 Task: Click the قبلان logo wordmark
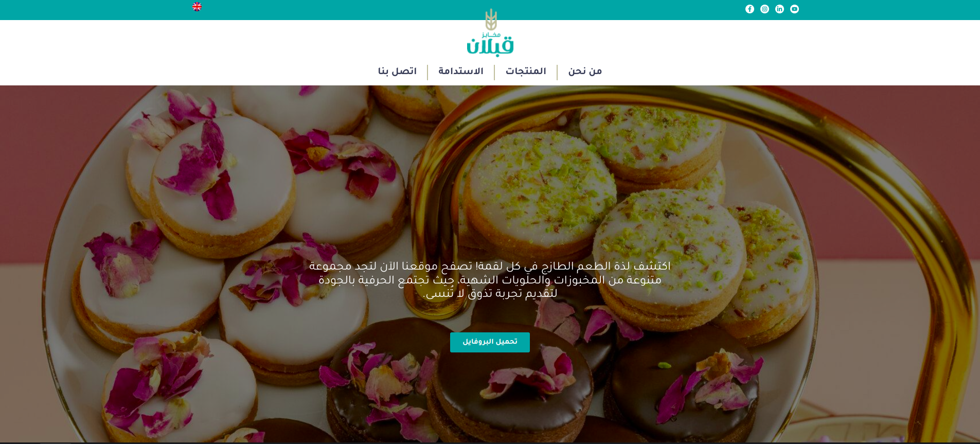pyautogui.click(x=490, y=46)
